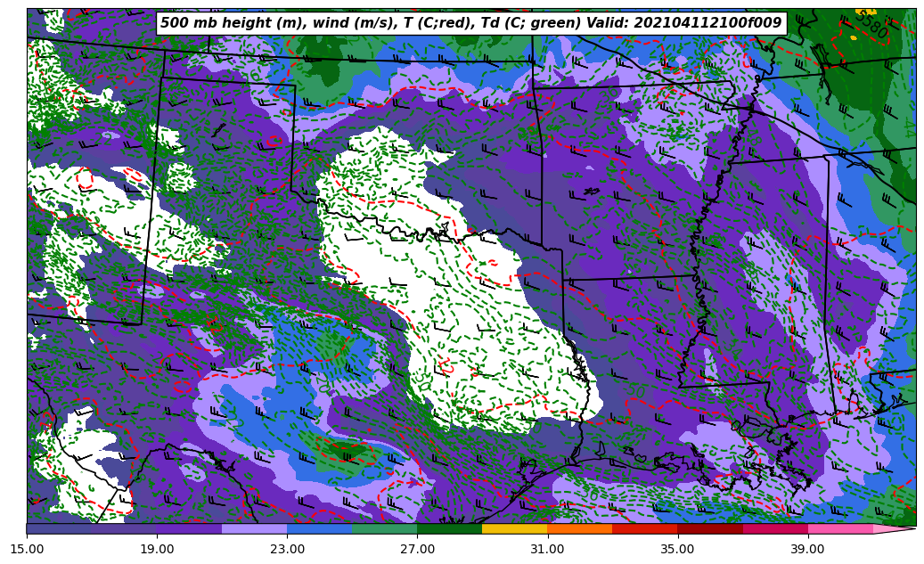Click the 19.00 colorbar tick label
Image resolution: width=924 pixels, height=564 pixels.
click(157, 550)
